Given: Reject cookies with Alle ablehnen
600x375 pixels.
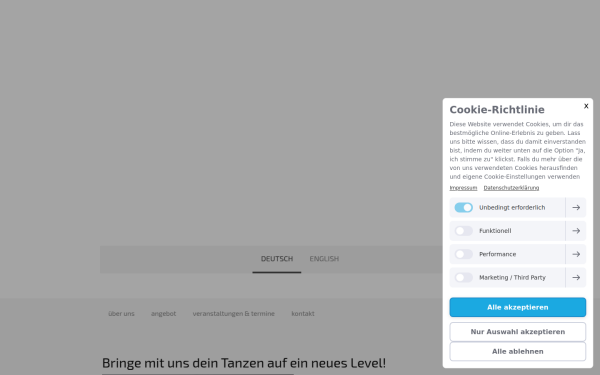Looking at the screenshot, I should click(517, 351).
